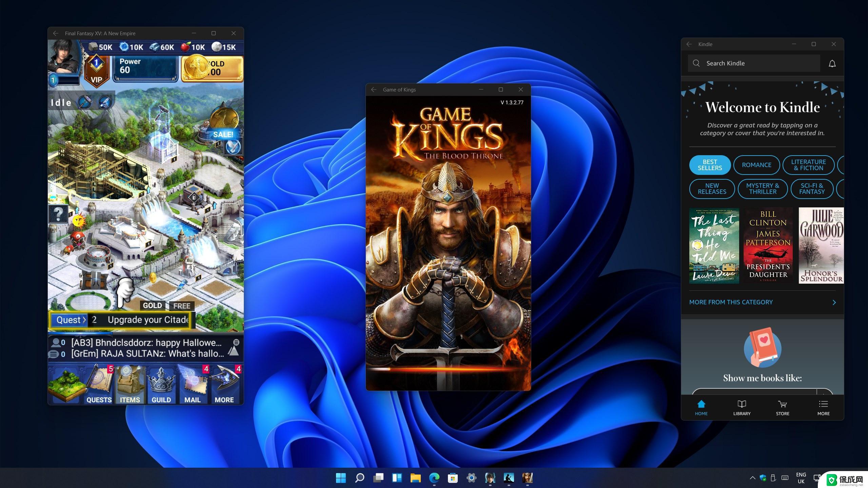
Task: Switch to the Kindle taskbar icon
Action: [x=509, y=478]
